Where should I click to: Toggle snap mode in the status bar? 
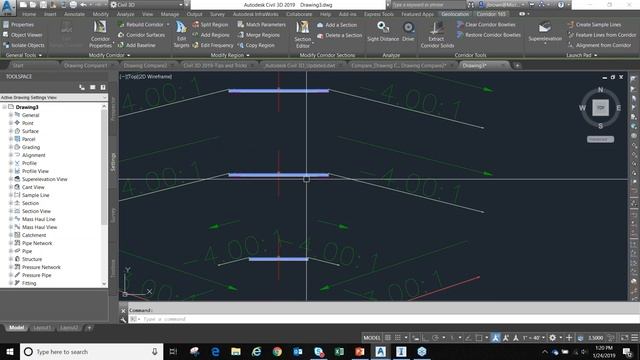tap(398, 338)
